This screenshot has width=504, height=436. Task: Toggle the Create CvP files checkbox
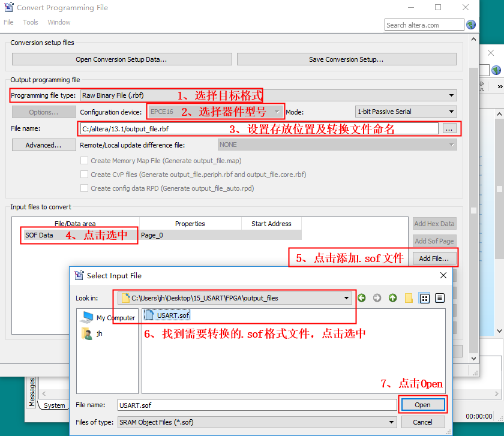[84, 175]
